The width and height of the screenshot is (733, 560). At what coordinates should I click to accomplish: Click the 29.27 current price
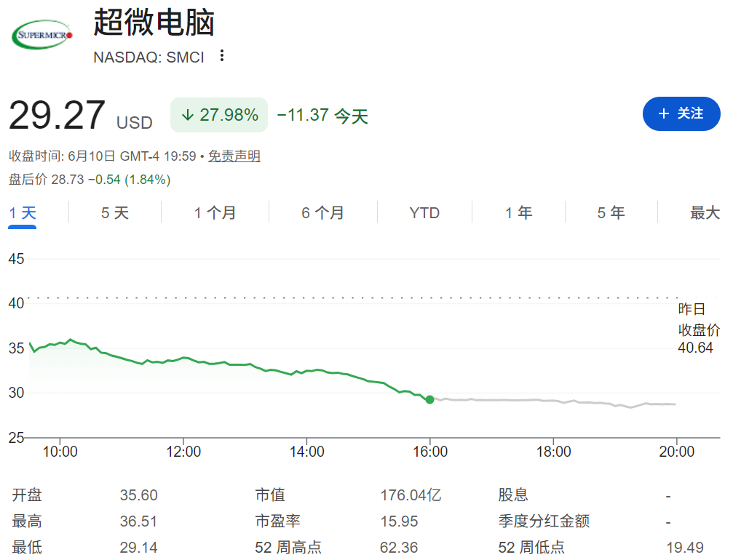pyautogui.click(x=57, y=116)
